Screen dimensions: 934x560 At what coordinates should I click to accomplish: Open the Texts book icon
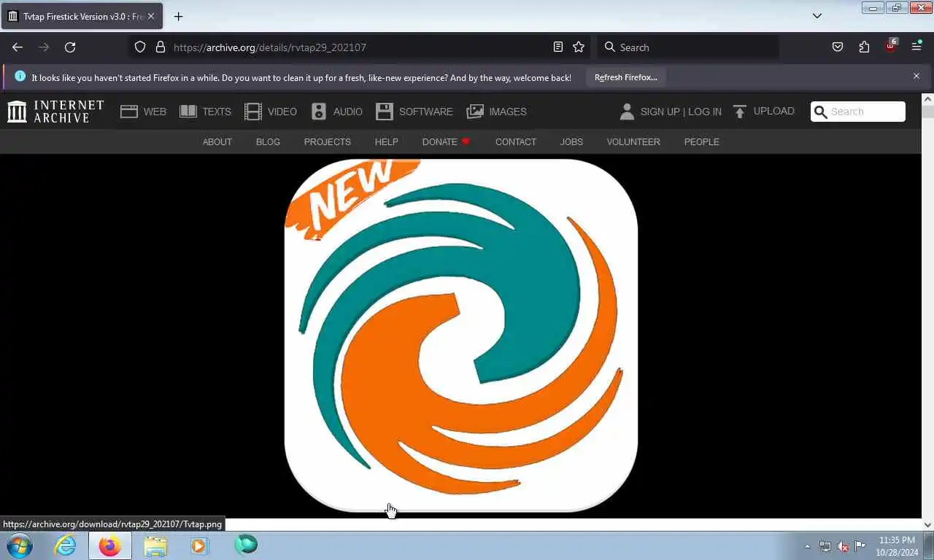[x=188, y=112]
